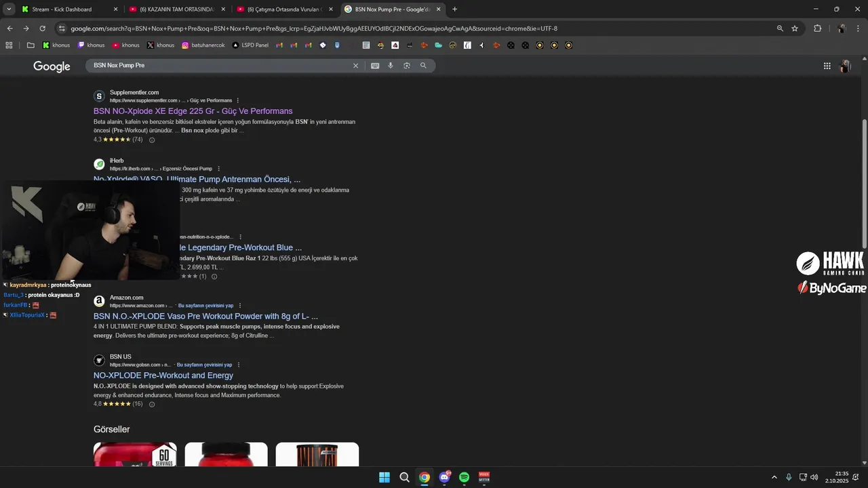Open the YouTube khonus bookmark
868x488 pixels.
(x=126, y=45)
